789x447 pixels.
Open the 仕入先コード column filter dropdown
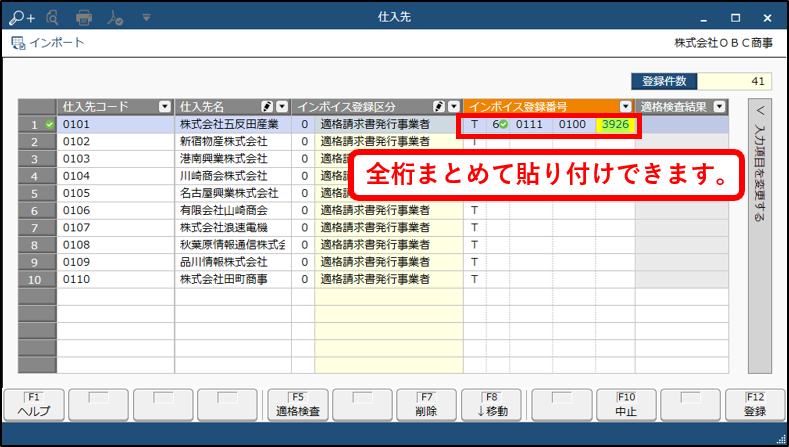(x=165, y=107)
